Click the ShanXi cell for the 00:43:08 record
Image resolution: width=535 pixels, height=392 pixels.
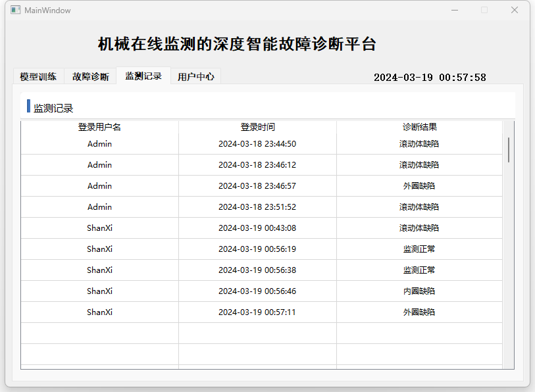99,228
